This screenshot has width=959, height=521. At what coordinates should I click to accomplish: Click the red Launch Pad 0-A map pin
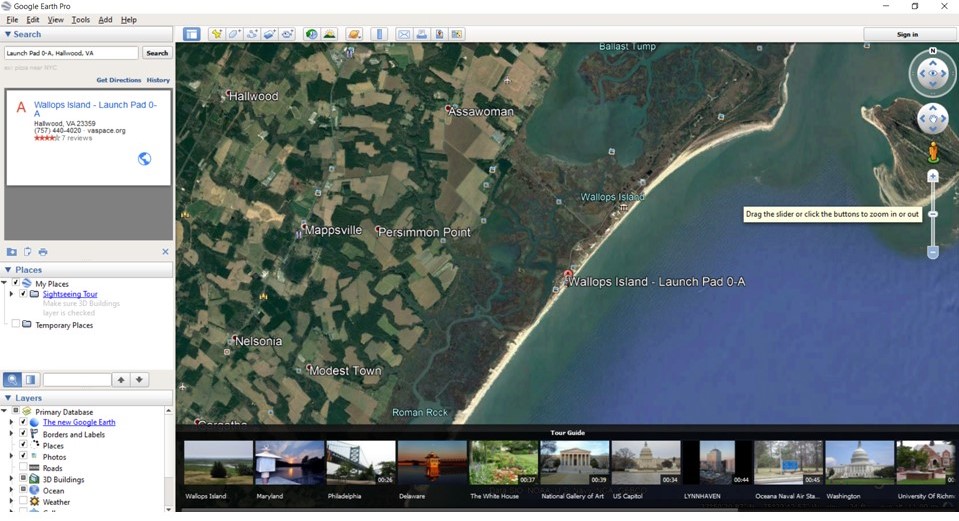[x=568, y=274]
